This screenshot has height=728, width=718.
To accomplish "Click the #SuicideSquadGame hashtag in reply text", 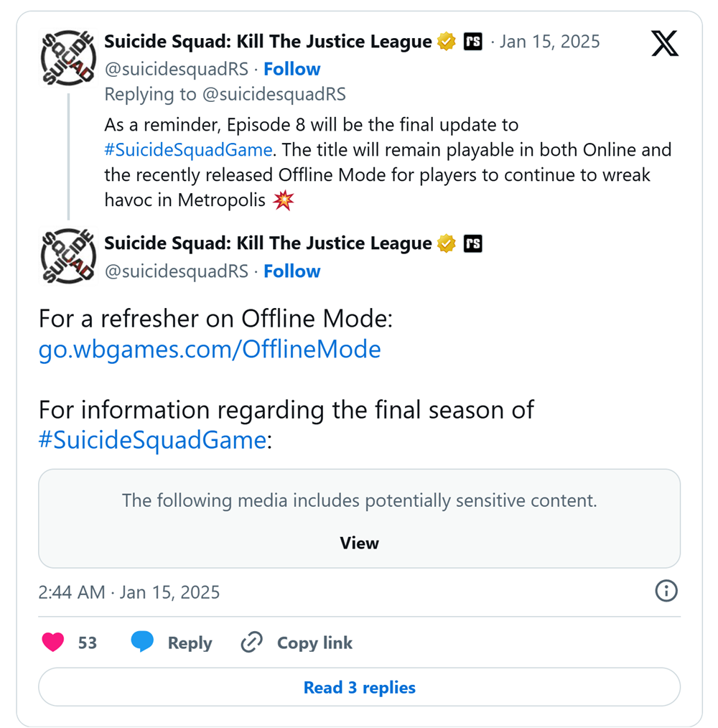I will pyautogui.click(x=188, y=150).
